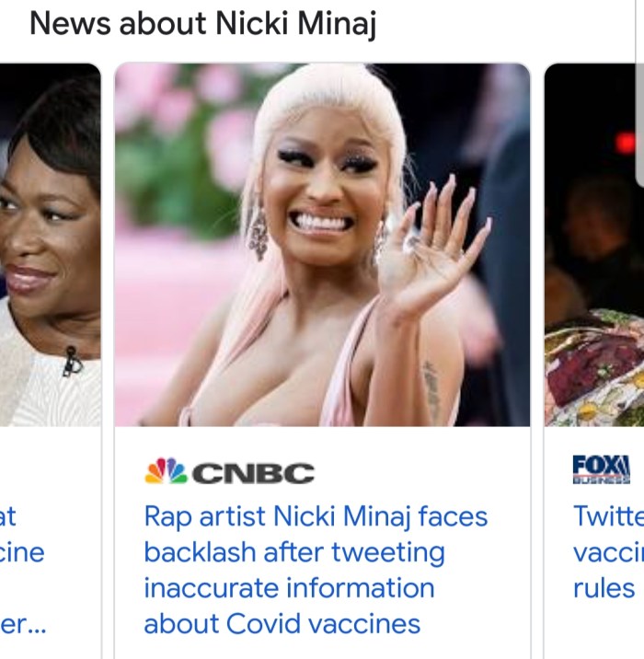Viewport: 644px width, 659px height.
Task: Open the Nicki Minaj photo in CNBC card
Action: click(322, 245)
